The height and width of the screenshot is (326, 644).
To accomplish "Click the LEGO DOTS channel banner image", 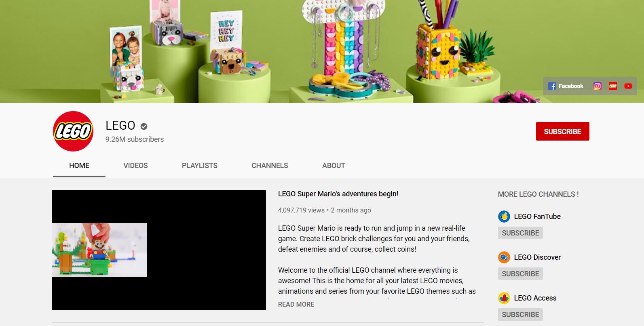I will [x=322, y=51].
